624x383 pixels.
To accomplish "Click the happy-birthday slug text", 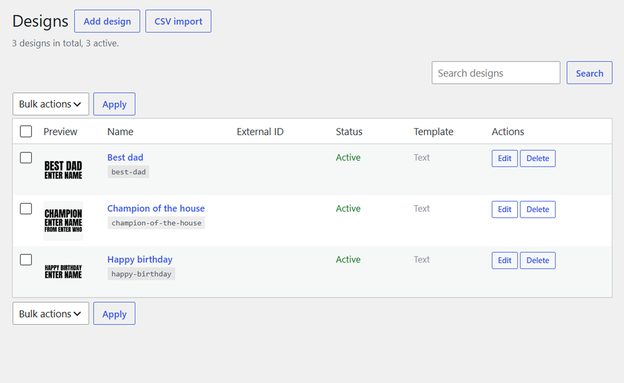I will click(x=141, y=274).
